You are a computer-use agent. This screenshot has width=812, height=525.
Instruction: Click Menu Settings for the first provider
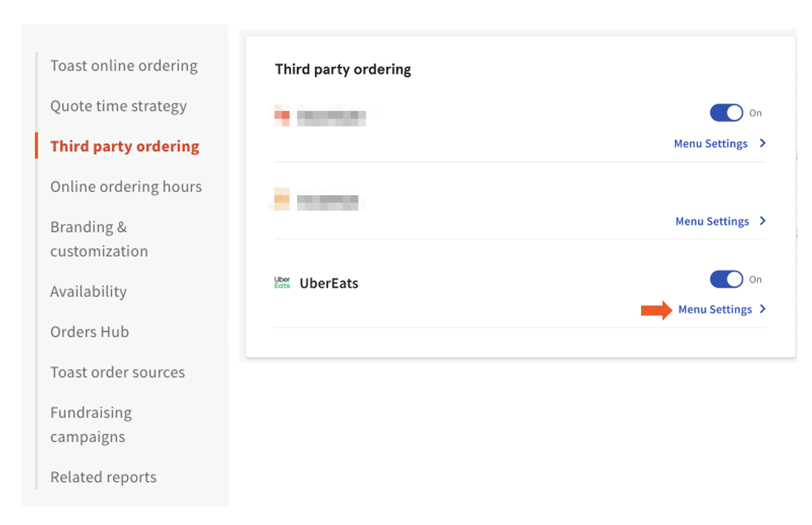(711, 143)
